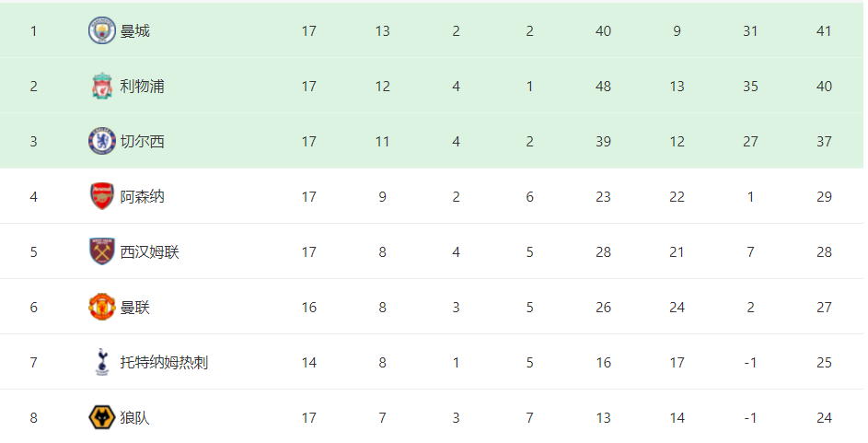
Task: Click the Wolves wolf-head logo
Action: (102, 417)
